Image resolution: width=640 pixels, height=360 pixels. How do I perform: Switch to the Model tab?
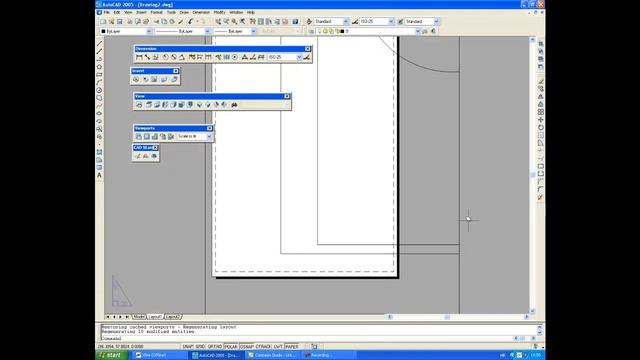(x=139, y=317)
